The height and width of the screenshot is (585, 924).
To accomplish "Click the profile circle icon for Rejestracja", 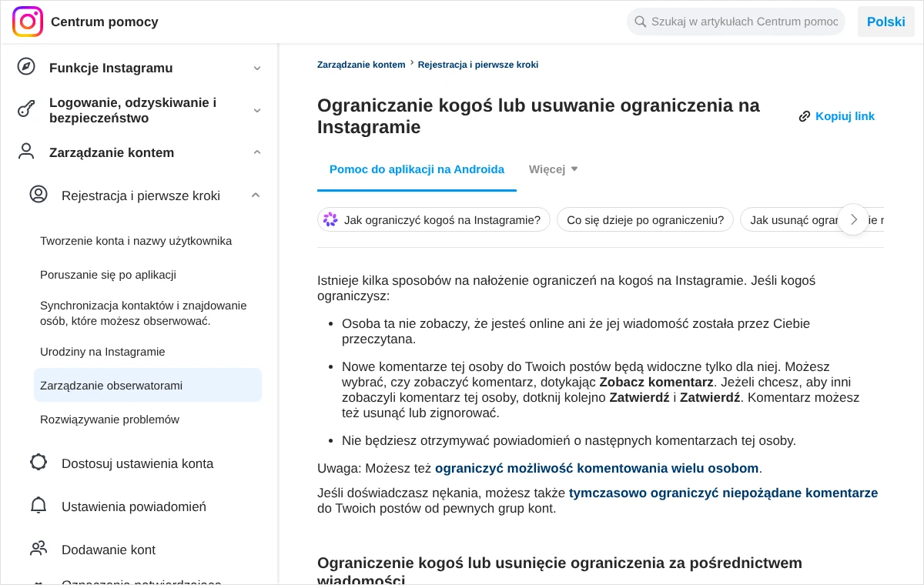I will point(38,194).
